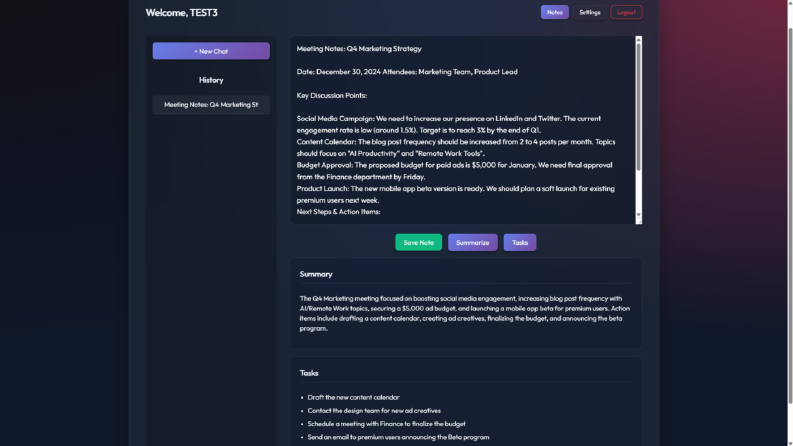
Task: Click the 'Budget Approval' paragraph text
Action: pyautogui.click(x=454, y=171)
